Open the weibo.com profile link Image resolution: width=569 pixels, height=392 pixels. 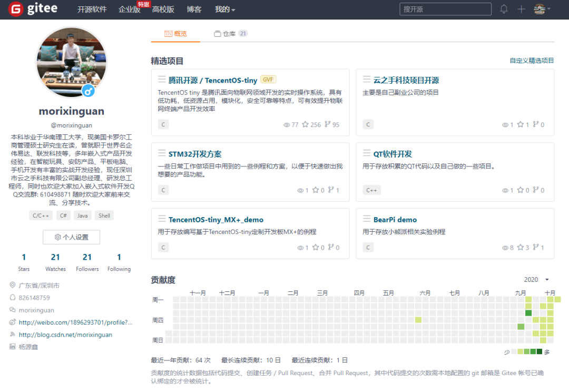(75, 322)
